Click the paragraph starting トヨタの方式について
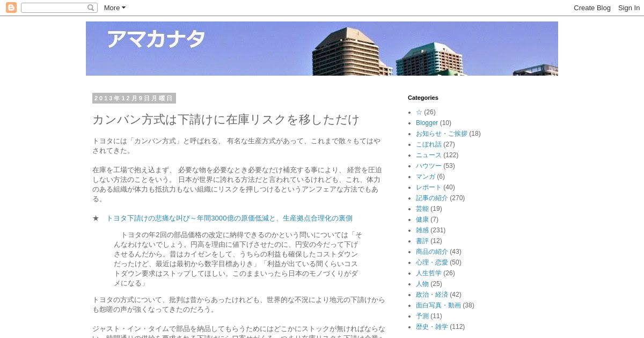 [x=239, y=305]
